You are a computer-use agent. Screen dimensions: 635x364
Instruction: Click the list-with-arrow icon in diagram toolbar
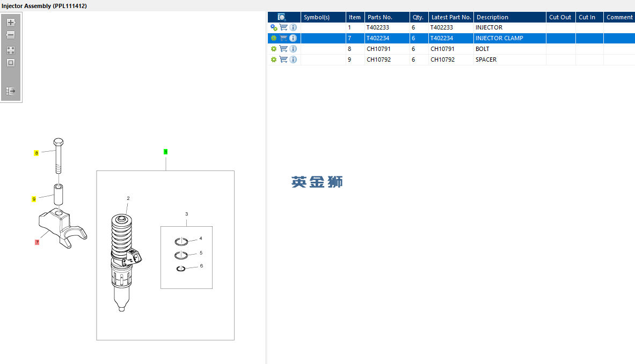tap(11, 91)
